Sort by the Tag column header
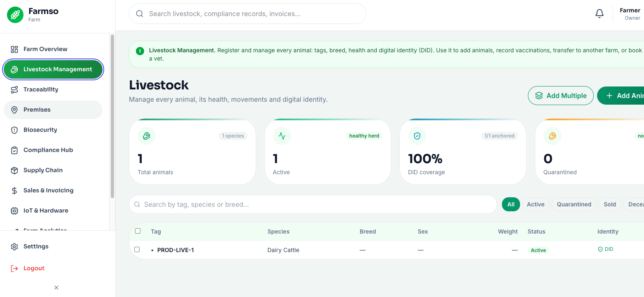Screen dimensions: 644x297 click(x=156, y=232)
